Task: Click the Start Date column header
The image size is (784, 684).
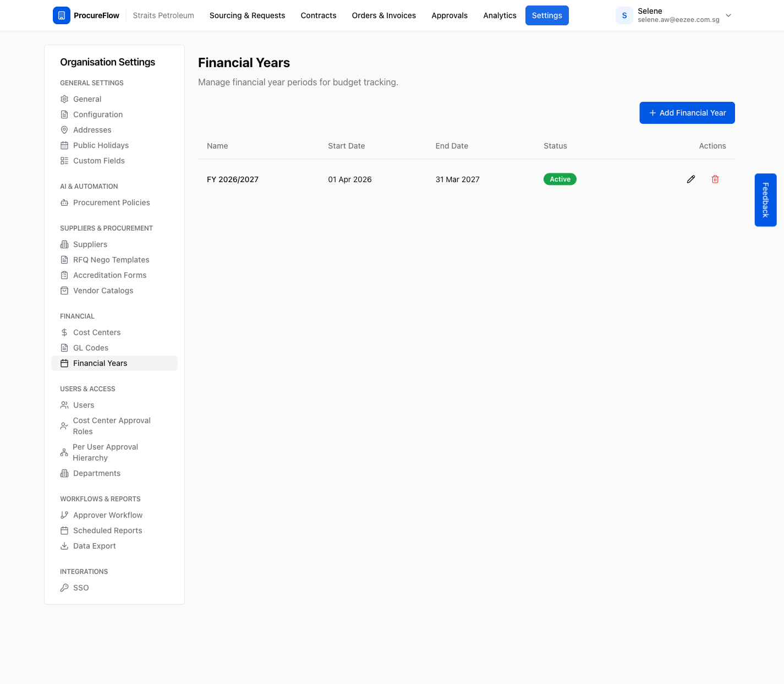Action: pyautogui.click(x=347, y=146)
